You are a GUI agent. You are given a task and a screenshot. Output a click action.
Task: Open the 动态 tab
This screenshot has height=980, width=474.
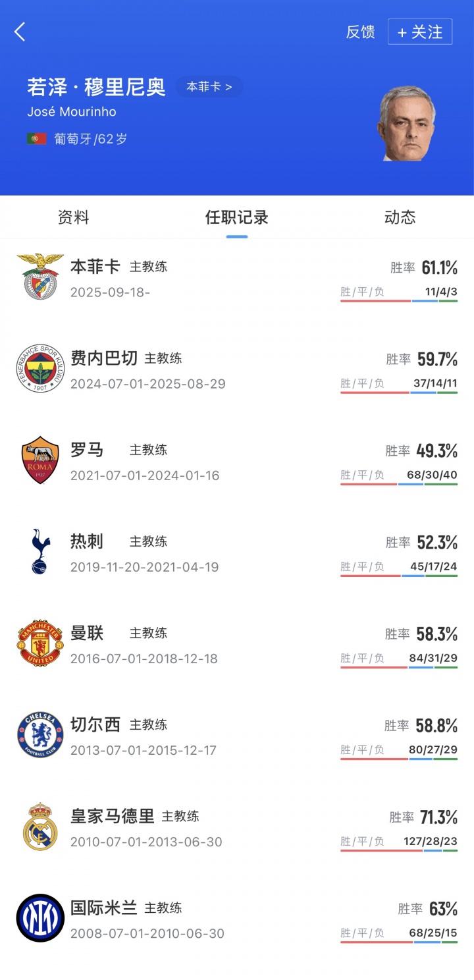coord(400,217)
